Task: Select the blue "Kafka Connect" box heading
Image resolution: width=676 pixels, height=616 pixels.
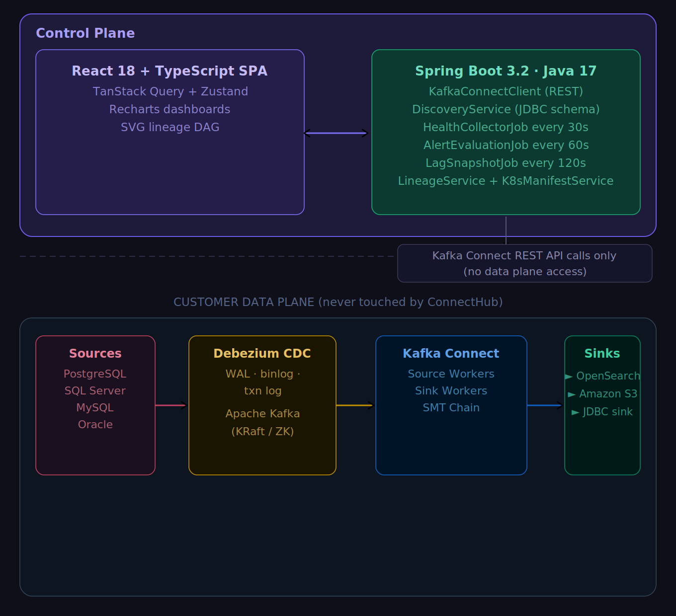Action: [451, 354]
